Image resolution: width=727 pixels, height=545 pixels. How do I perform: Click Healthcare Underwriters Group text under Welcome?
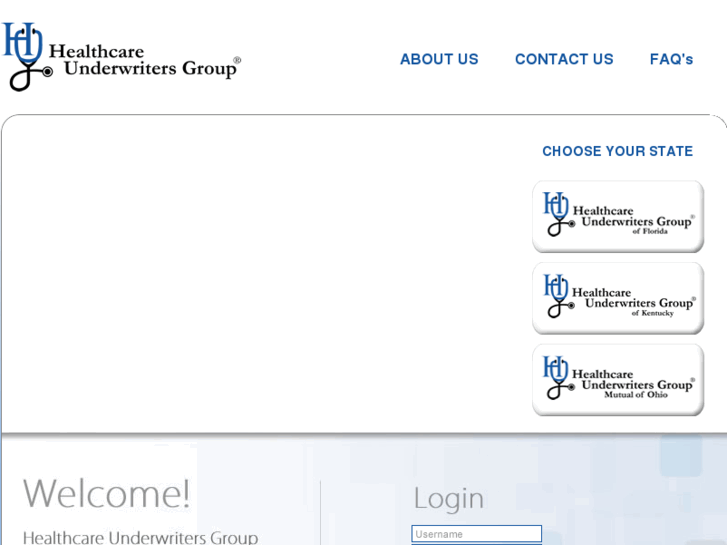click(140, 538)
